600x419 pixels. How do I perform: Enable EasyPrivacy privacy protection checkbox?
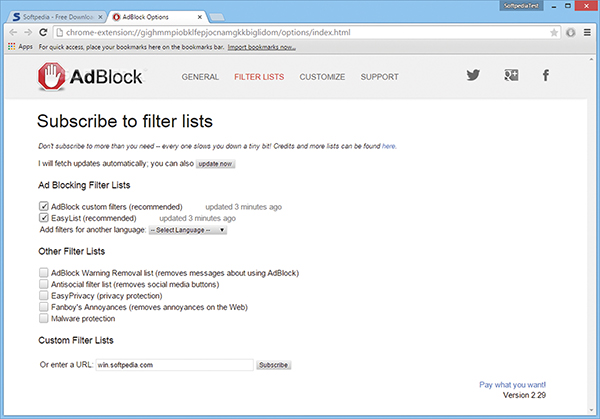[43, 296]
